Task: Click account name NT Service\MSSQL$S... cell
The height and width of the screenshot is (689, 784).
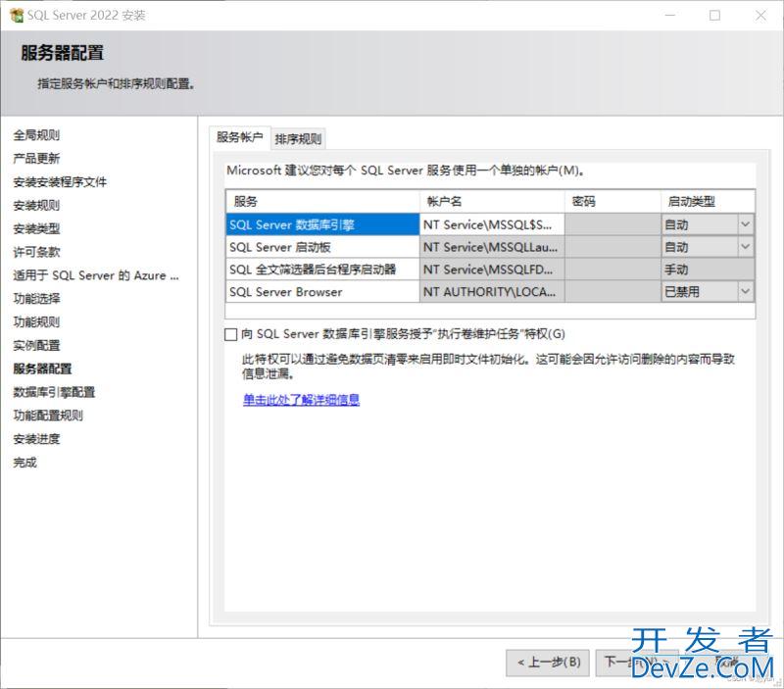Action: click(492, 224)
